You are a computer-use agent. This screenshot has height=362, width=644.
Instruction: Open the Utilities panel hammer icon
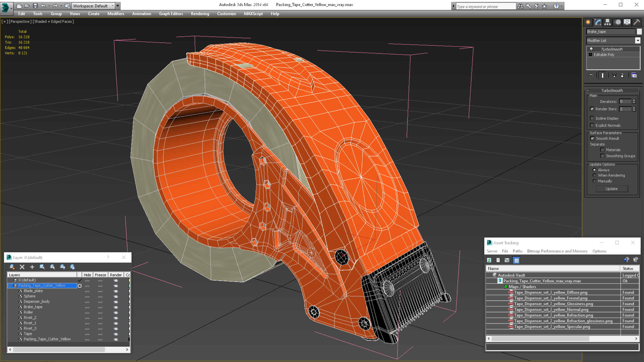(x=636, y=22)
